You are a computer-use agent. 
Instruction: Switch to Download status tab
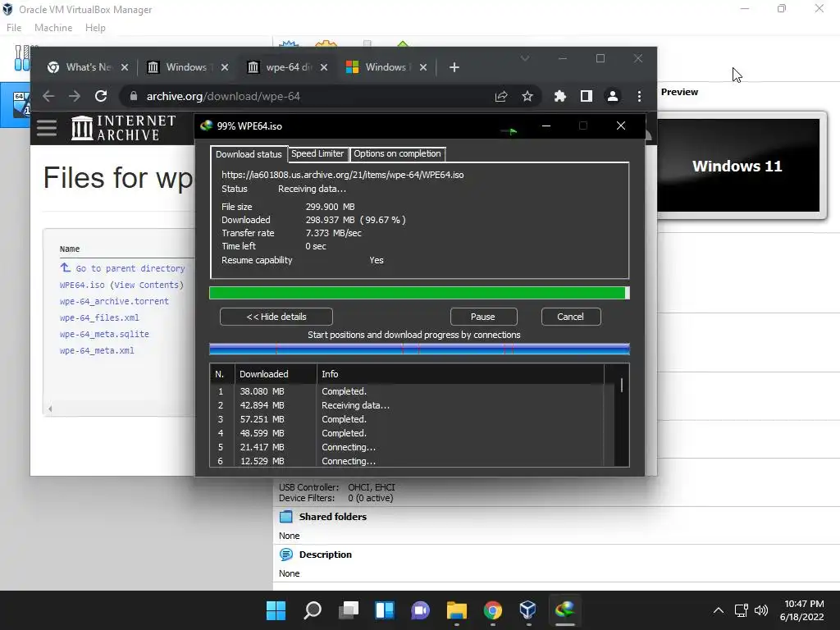pyautogui.click(x=249, y=153)
